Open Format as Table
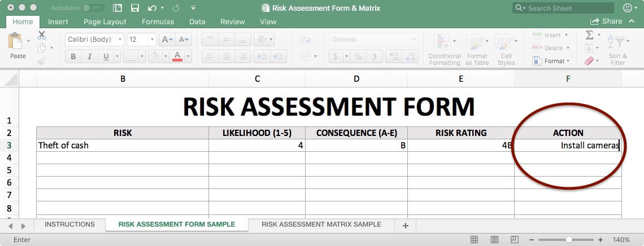 point(476,50)
